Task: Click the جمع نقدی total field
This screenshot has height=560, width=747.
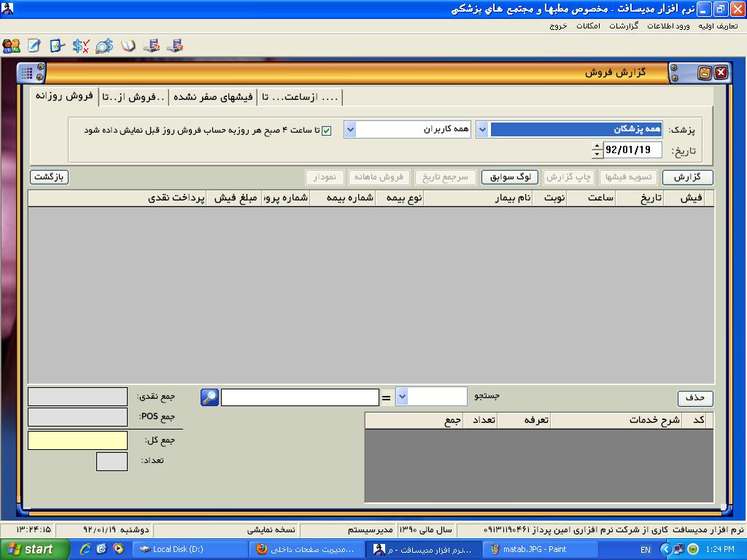Action: [x=77, y=397]
